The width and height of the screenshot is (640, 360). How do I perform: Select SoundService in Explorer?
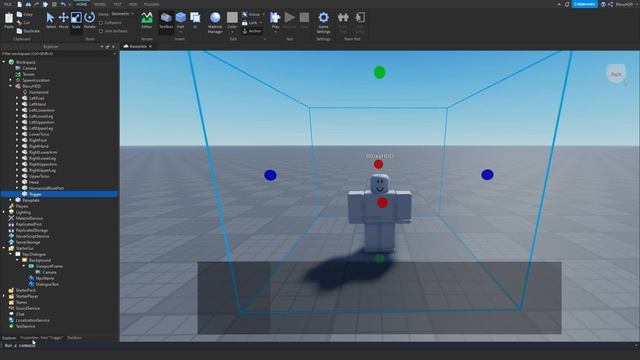tap(27, 308)
